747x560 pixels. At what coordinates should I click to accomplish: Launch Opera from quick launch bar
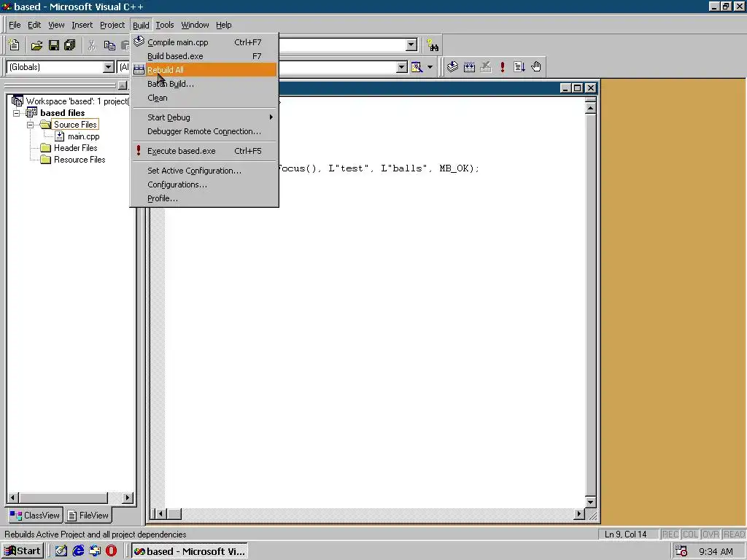pos(111,551)
